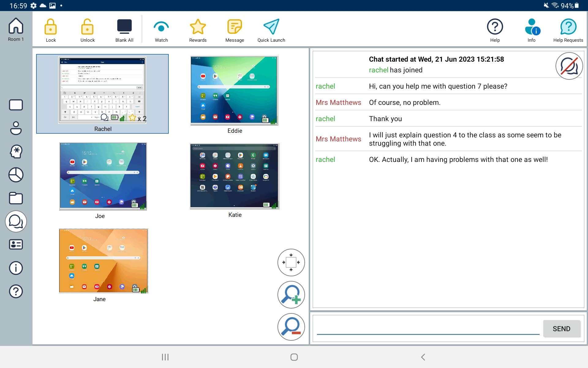Screen dimensions: 588x368
Task: Open Quick Launch paper plane icon
Action: coord(271,27)
